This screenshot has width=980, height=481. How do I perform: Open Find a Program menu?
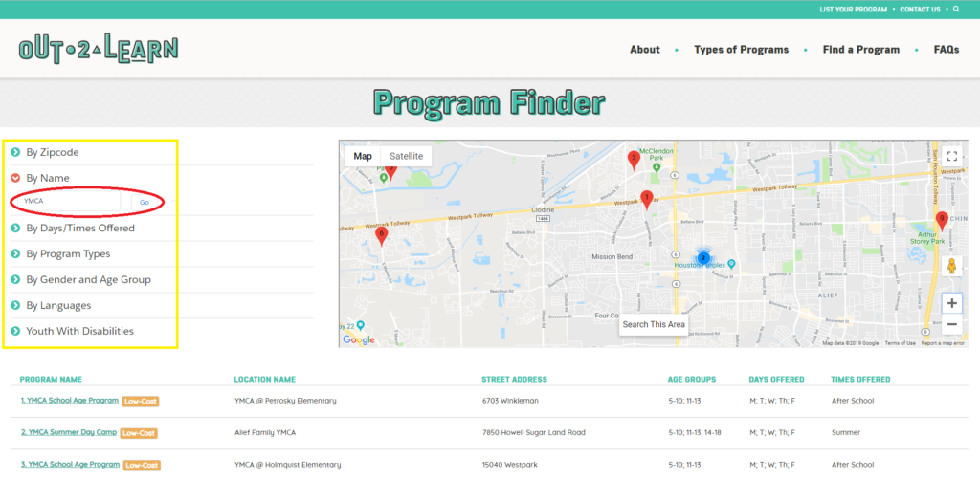861,50
